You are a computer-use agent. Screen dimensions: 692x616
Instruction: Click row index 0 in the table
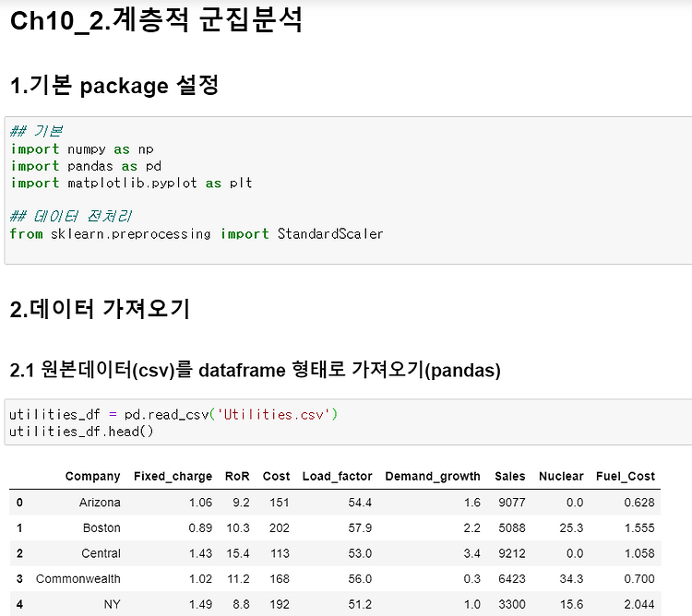19,503
